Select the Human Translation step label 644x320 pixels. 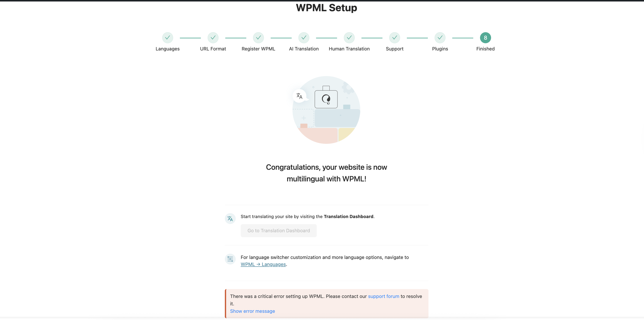coord(349,49)
